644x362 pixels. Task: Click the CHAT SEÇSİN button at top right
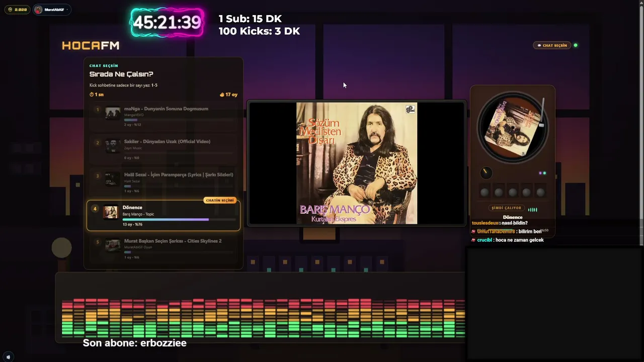[552, 45]
